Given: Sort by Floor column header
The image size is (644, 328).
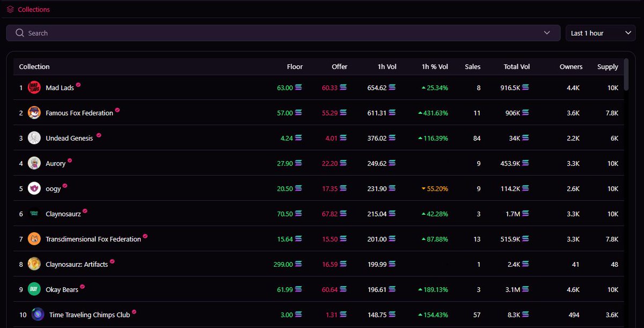Looking at the screenshot, I should click(295, 67).
